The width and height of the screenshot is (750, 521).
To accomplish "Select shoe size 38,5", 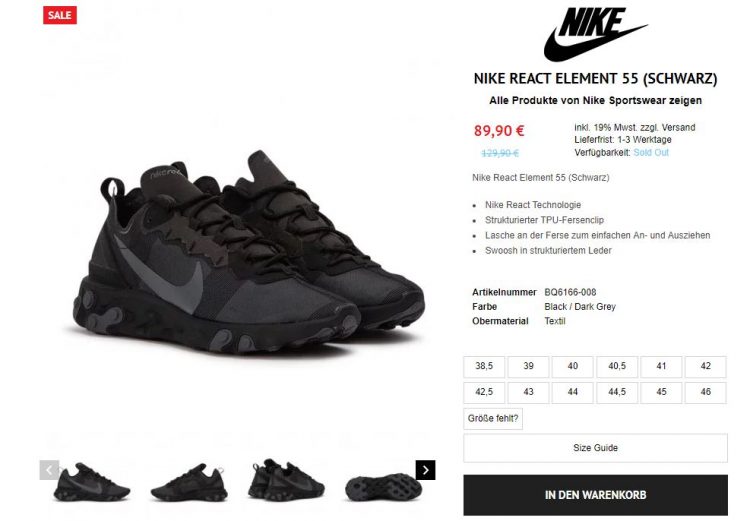I will (x=484, y=366).
